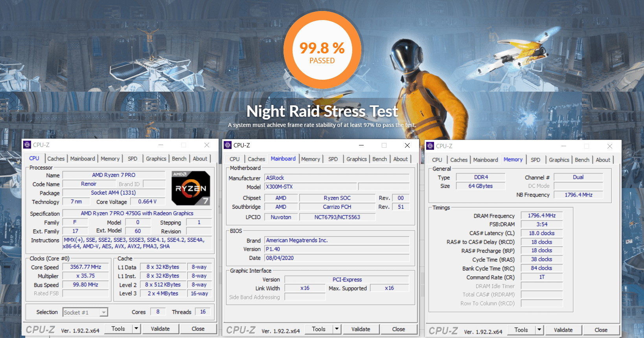Click Validate in right CPU-Z window
This screenshot has width=644, height=338.
click(563, 330)
